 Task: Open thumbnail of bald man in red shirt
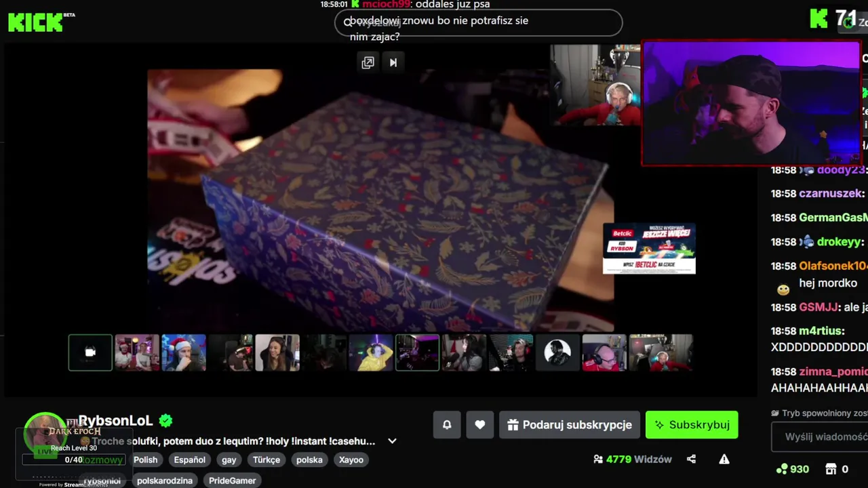coord(604,352)
